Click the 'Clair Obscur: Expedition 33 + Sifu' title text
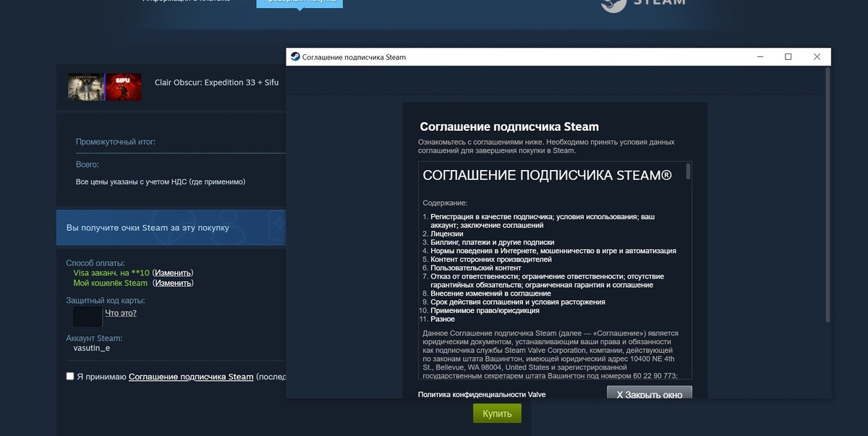Screen dimensions: 868x436 coord(216,82)
